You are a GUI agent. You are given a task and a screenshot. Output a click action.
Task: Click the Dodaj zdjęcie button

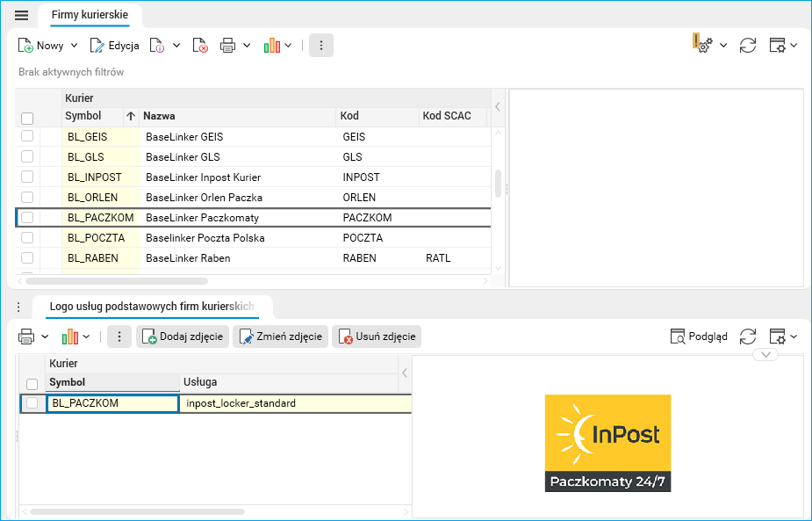coord(183,336)
